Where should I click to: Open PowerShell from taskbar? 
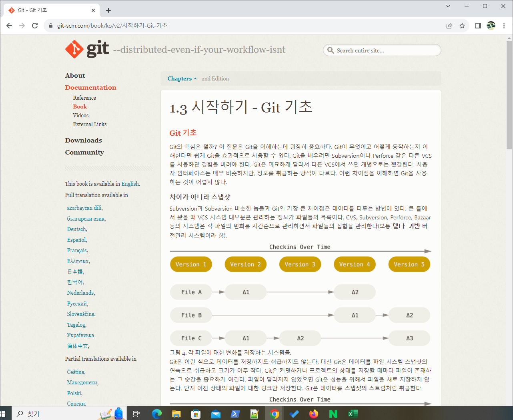pyautogui.click(x=235, y=414)
